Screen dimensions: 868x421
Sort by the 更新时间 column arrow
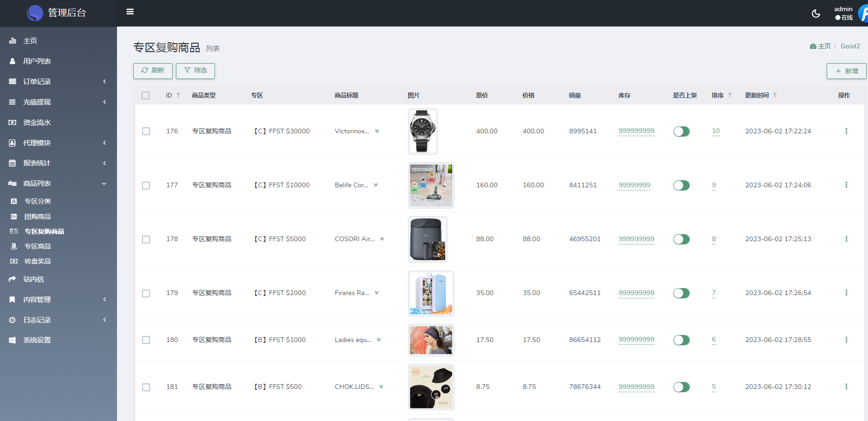(x=775, y=95)
